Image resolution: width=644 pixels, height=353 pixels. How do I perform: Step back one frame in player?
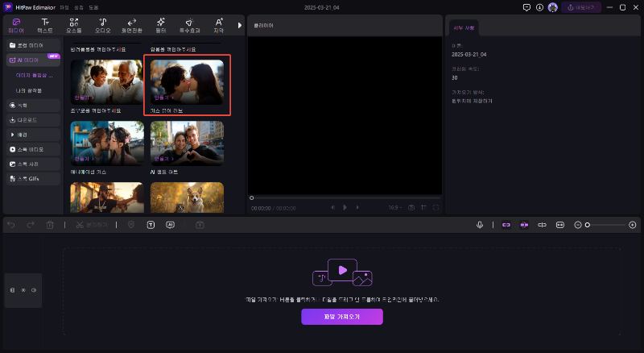pos(332,208)
